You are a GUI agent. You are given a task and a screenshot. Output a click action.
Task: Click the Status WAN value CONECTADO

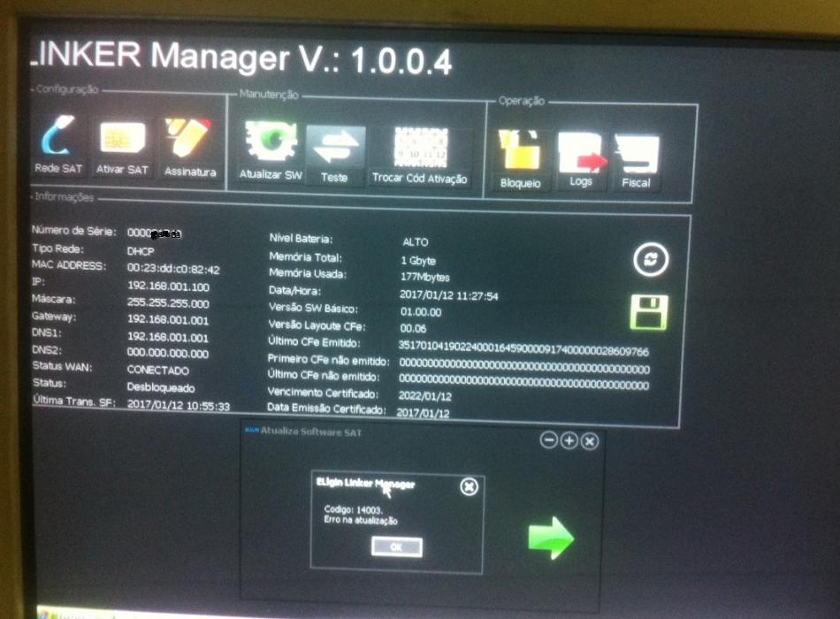pyautogui.click(x=158, y=371)
